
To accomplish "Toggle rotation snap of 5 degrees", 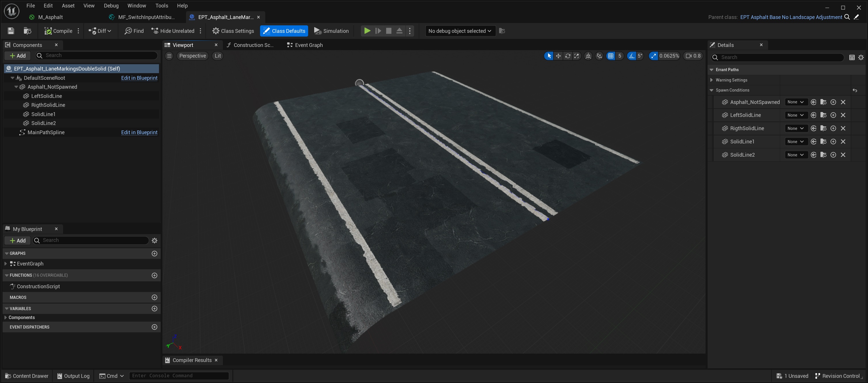I will tap(632, 56).
